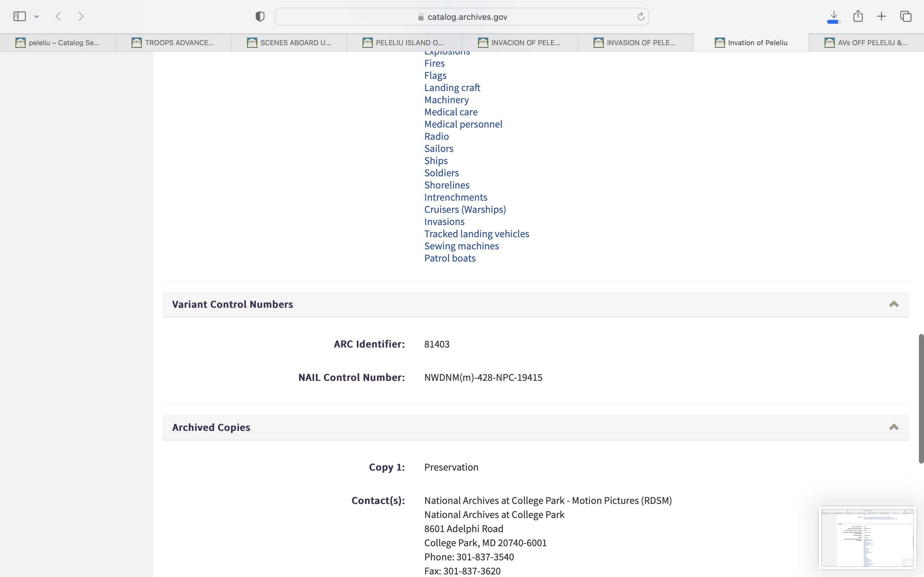Viewport: 924px width, 577px height.
Task: Click the forward navigation arrow
Action: click(x=81, y=16)
